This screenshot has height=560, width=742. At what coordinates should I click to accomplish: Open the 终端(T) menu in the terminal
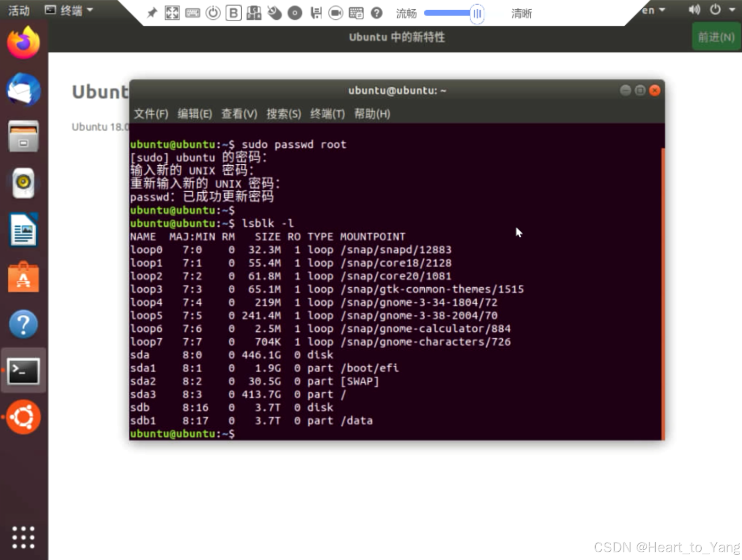[327, 114]
